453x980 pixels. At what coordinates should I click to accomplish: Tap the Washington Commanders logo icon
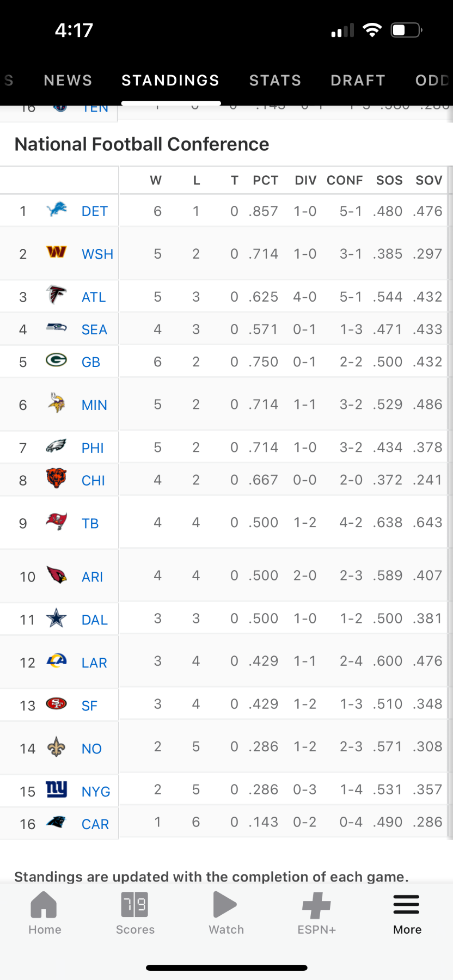[x=57, y=253]
